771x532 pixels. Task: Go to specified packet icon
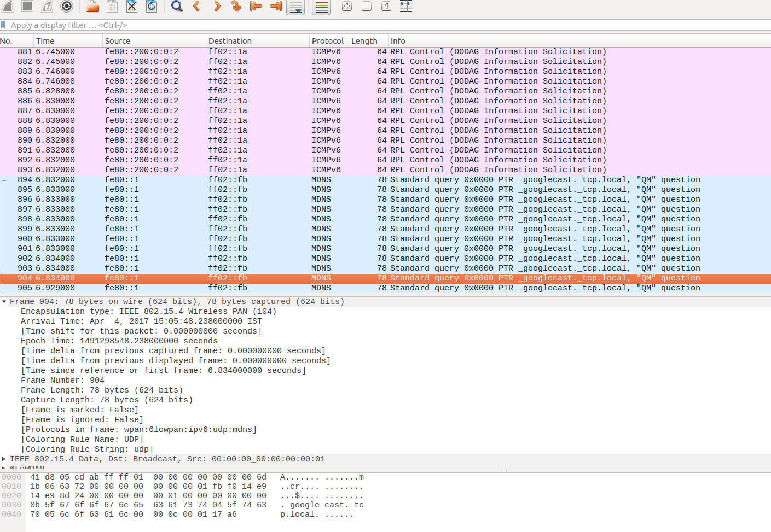click(236, 5)
